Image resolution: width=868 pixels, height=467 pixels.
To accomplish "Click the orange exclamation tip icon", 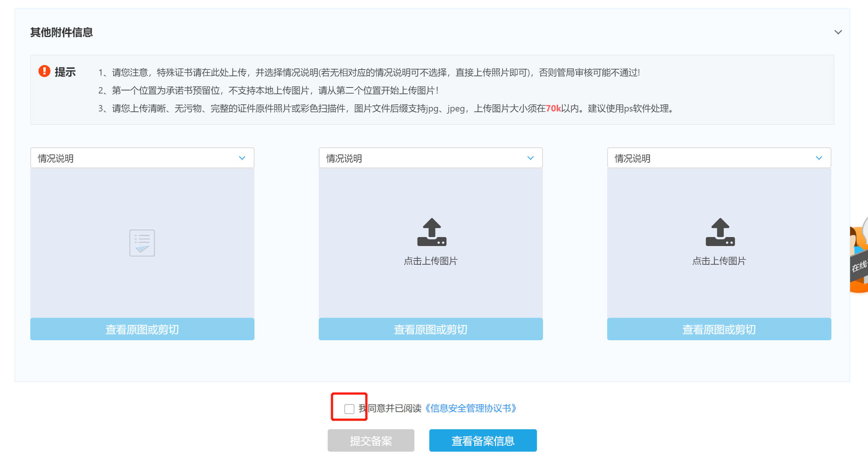I will pyautogui.click(x=44, y=71).
